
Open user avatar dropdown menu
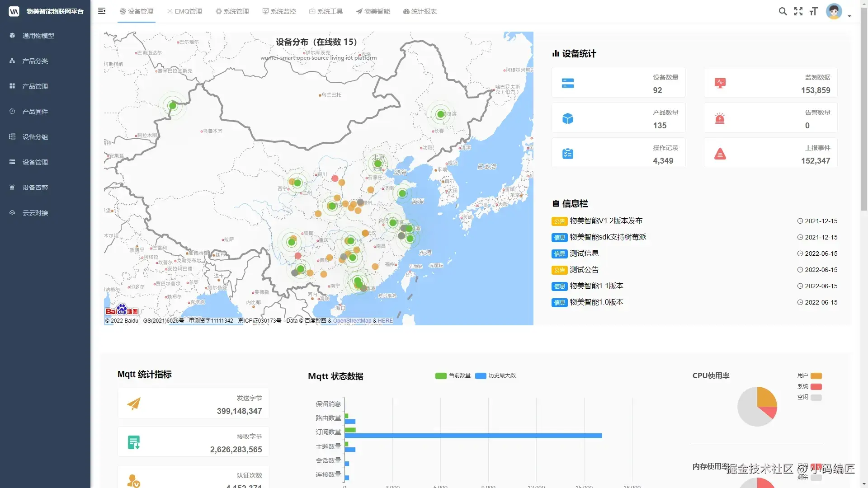834,12
